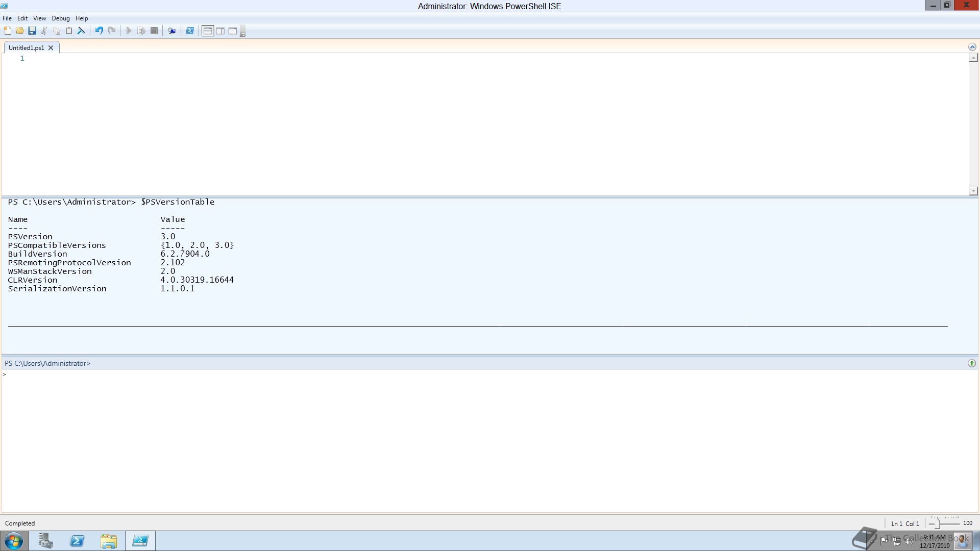This screenshot has width=980, height=551.
Task: Open the File menu
Action: (7, 18)
